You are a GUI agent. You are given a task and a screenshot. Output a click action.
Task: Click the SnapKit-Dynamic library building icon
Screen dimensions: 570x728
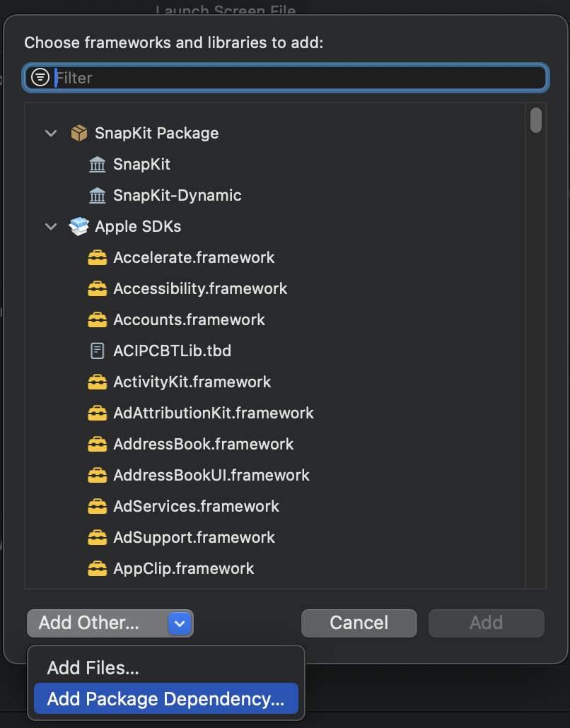click(97, 196)
